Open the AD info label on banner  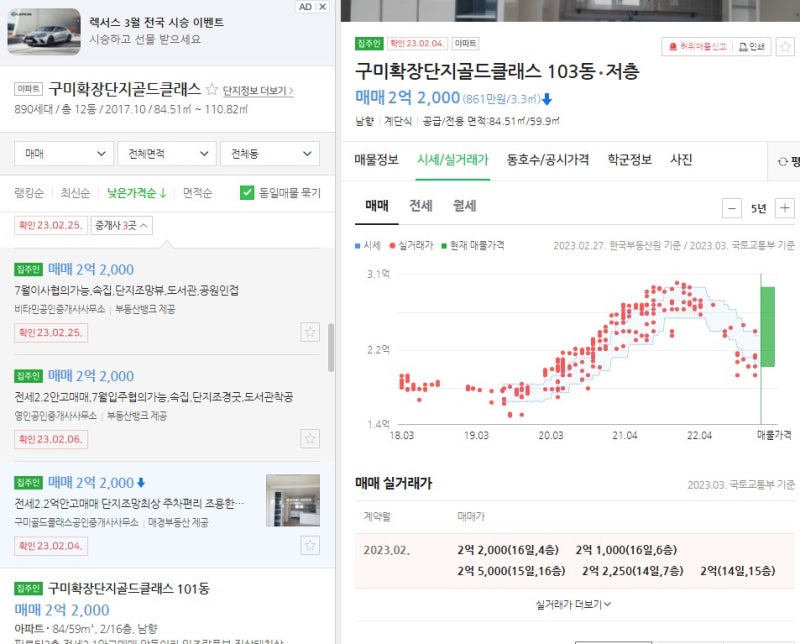point(305,7)
